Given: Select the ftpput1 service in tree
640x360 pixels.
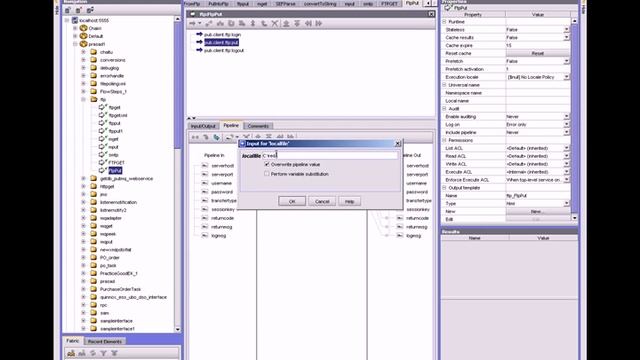Looking at the screenshot, I should (x=116, y=131).
